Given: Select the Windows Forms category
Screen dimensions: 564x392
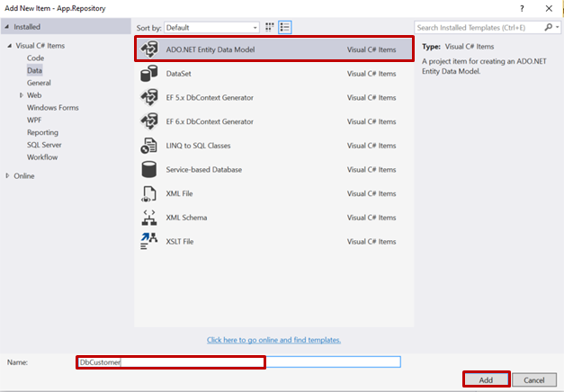Looking at the screenshot, I should (x=53, y=108).
